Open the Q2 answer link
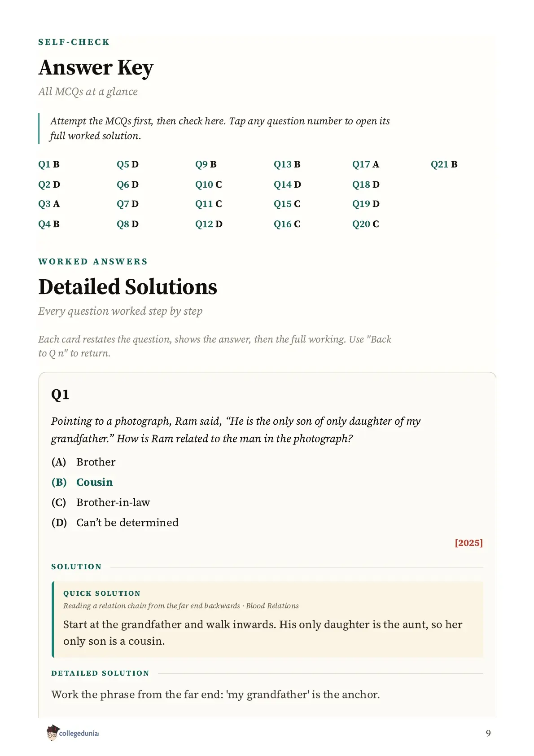 click(x=49, y=185)
